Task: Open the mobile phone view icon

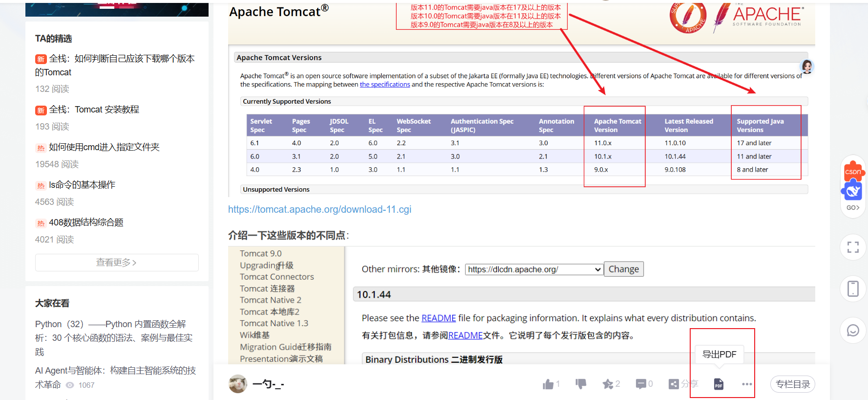Action: [853, 289]
